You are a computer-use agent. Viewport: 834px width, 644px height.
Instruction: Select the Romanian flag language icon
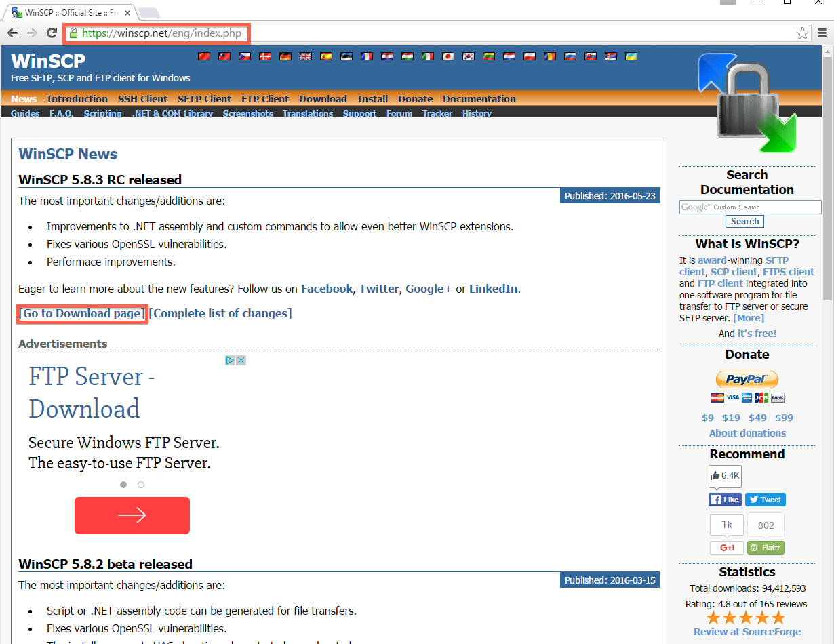(550, 56)
